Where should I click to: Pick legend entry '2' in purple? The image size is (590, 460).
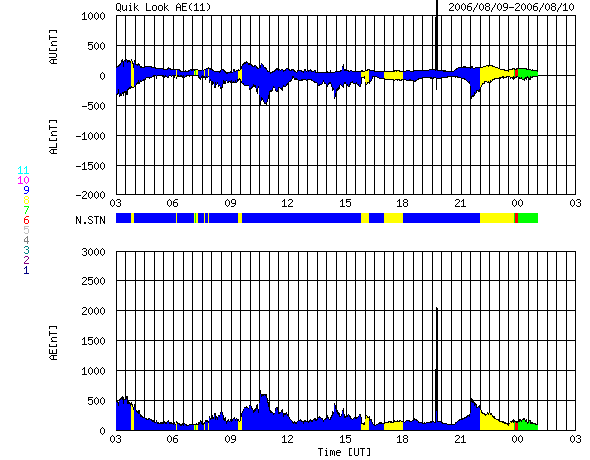tap(26, 260)
